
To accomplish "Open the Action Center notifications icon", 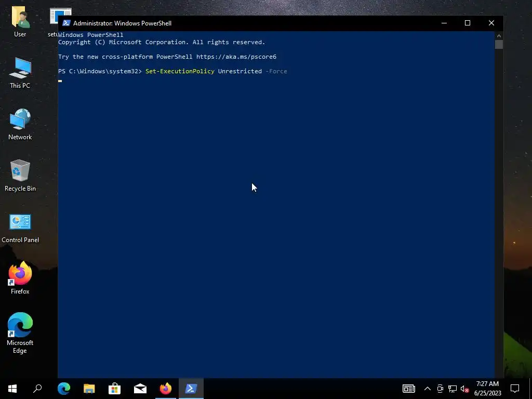I will (515, 389).
